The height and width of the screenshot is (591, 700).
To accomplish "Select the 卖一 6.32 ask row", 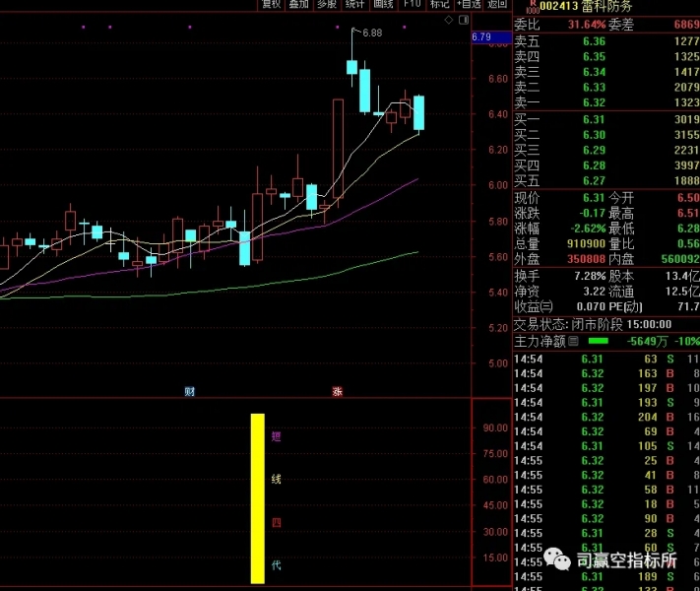I will (x=606, y=102).
